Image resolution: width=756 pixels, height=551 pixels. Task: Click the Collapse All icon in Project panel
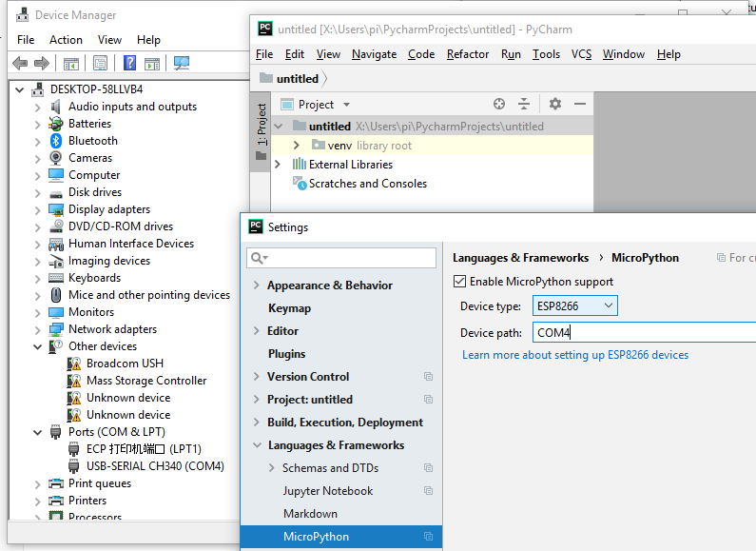pos(524,104)
